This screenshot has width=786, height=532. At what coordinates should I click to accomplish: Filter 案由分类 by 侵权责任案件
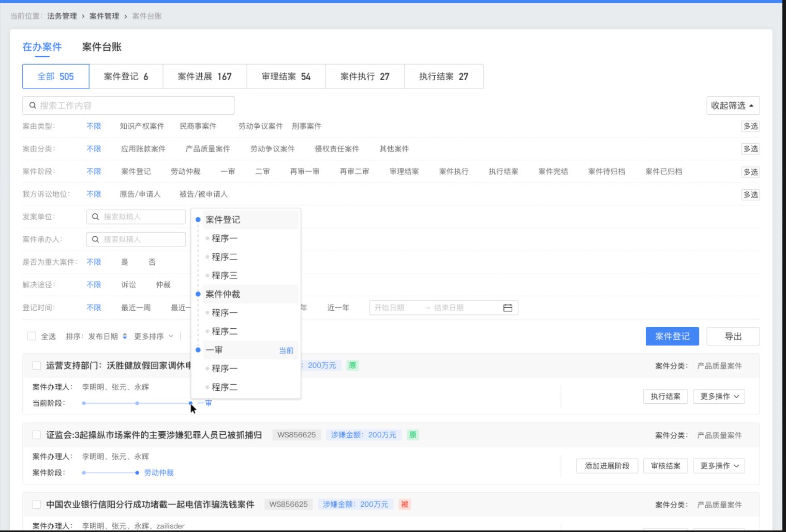click(x=337, y=149)
